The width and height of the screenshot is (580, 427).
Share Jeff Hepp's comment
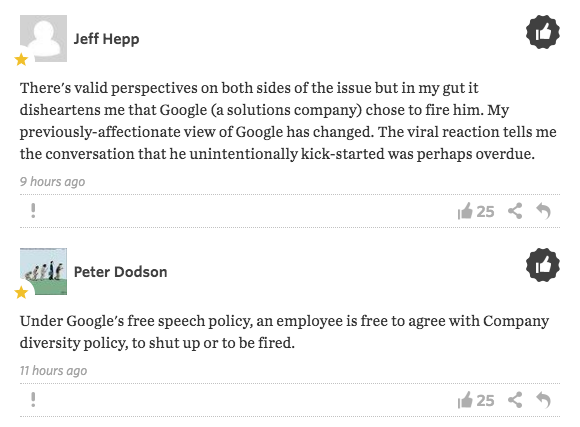(515, 211)
